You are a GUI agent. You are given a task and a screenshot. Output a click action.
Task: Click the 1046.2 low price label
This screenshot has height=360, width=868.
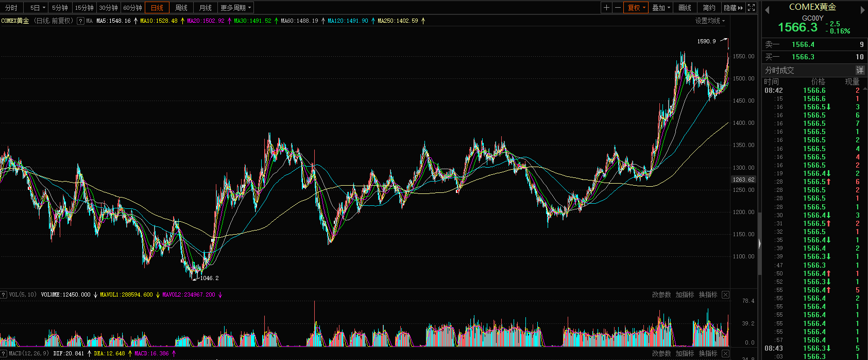tap(209, 278)
